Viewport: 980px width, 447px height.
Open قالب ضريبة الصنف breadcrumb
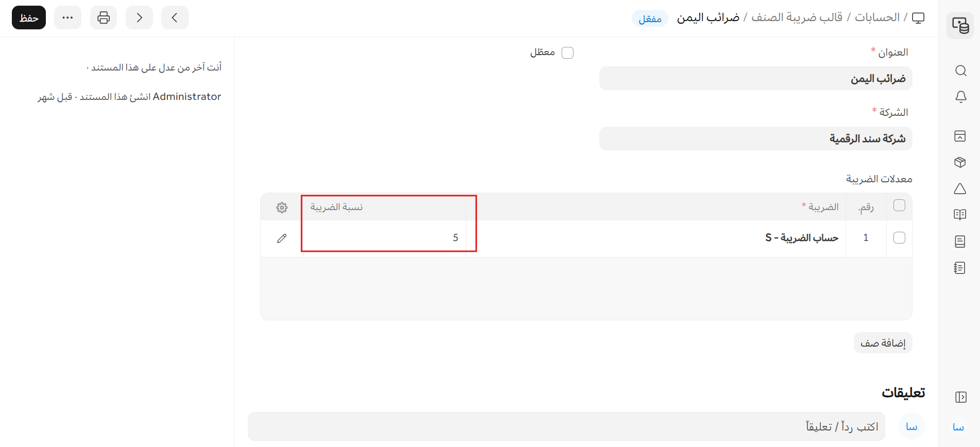(x=797, y=18)
